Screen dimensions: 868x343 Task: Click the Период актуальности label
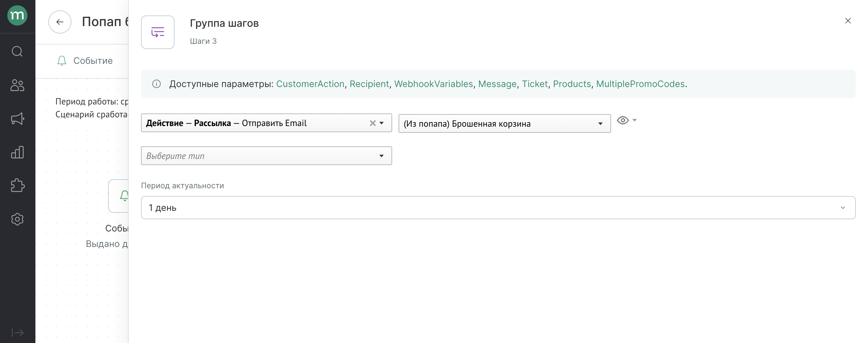tap(182, 185)
